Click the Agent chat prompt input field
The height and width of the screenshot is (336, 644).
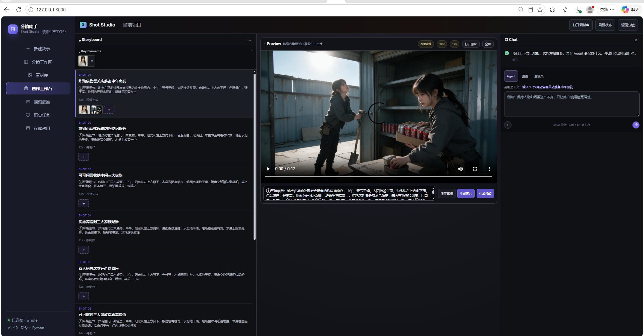pyautogui.click(x=572, y=104)
